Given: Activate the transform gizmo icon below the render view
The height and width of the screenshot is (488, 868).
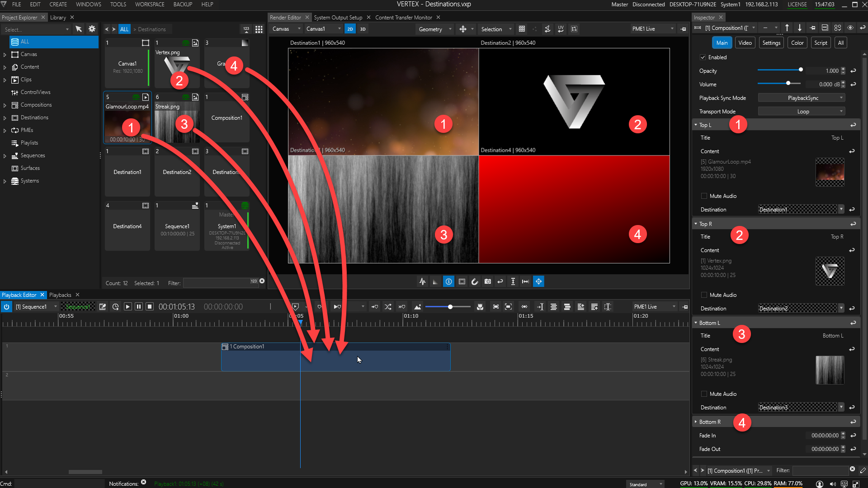Looking at the screenshot, I should [539, 282].
